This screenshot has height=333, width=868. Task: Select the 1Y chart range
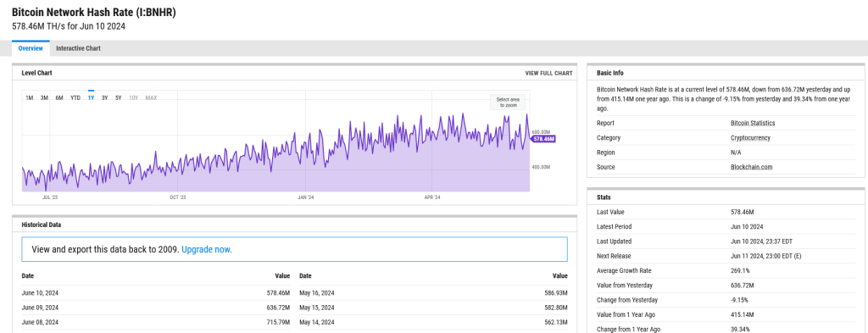pos(91,98)
